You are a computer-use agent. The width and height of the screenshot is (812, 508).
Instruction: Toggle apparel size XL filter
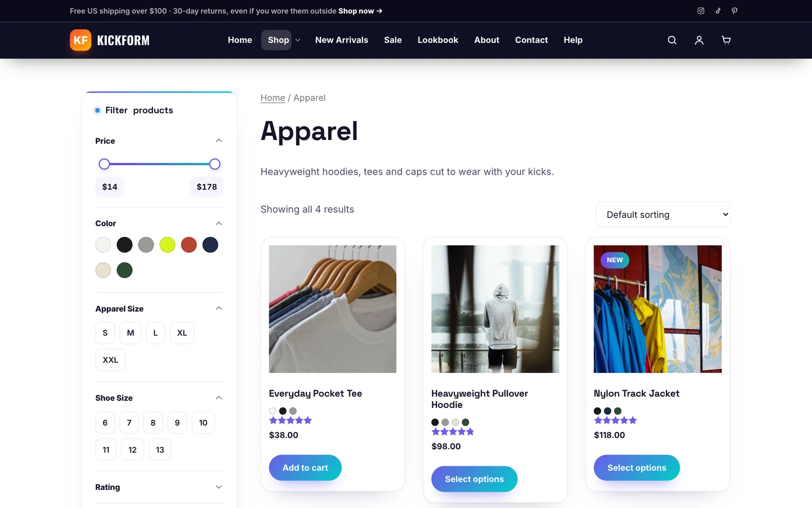[182, 333]
